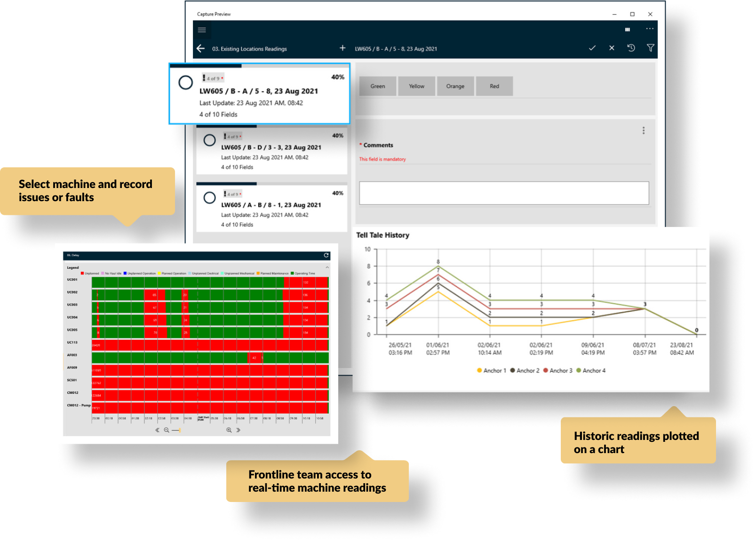This screenshot has height=541, width=756.
Task: Choose the Green status option
Action: coord(377,86)
